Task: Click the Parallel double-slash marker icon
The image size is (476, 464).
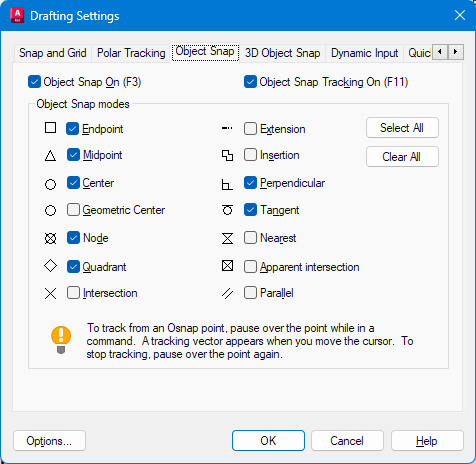Action: [x=227, y=294]
